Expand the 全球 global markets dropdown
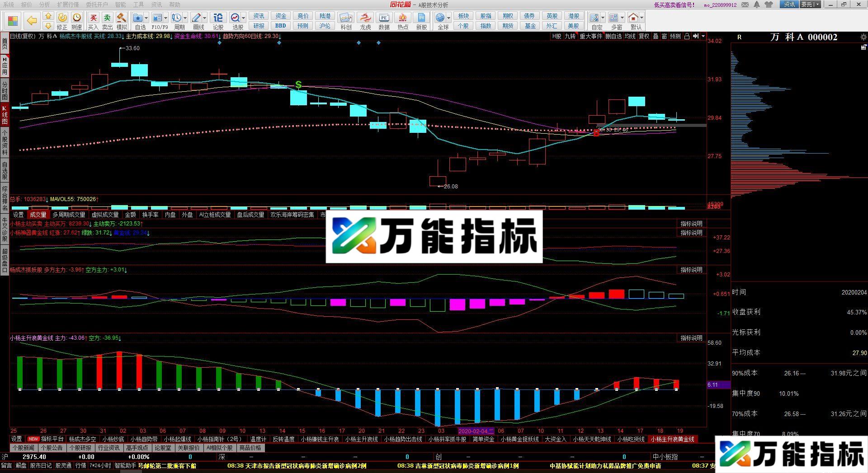The image size is (868, 473). coord(448,18)
